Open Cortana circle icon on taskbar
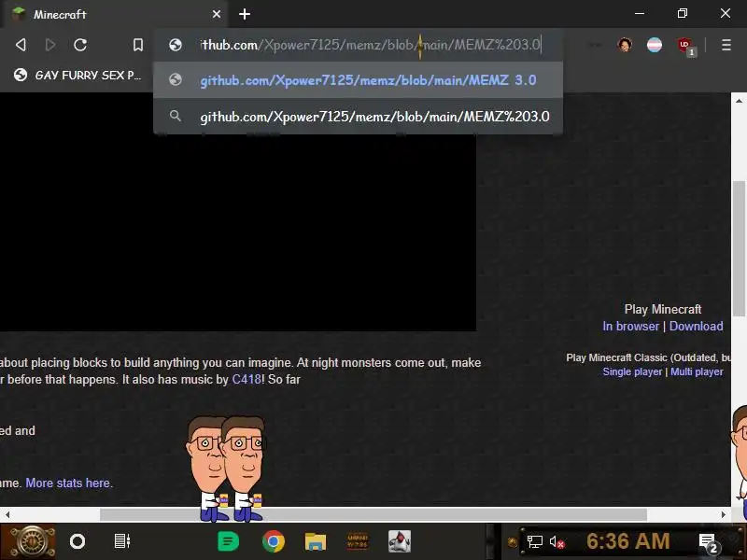This screenshot has width=747, height=560. [78, 541]
